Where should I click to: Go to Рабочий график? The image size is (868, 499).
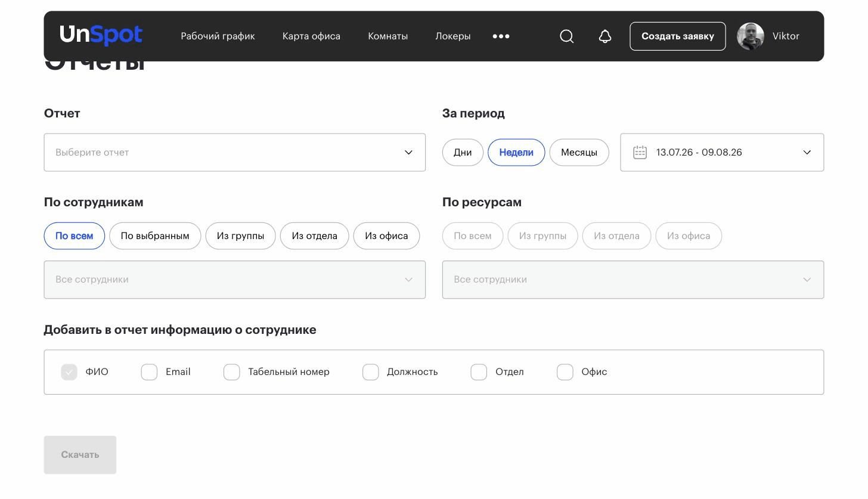click(x=218, y=36)
